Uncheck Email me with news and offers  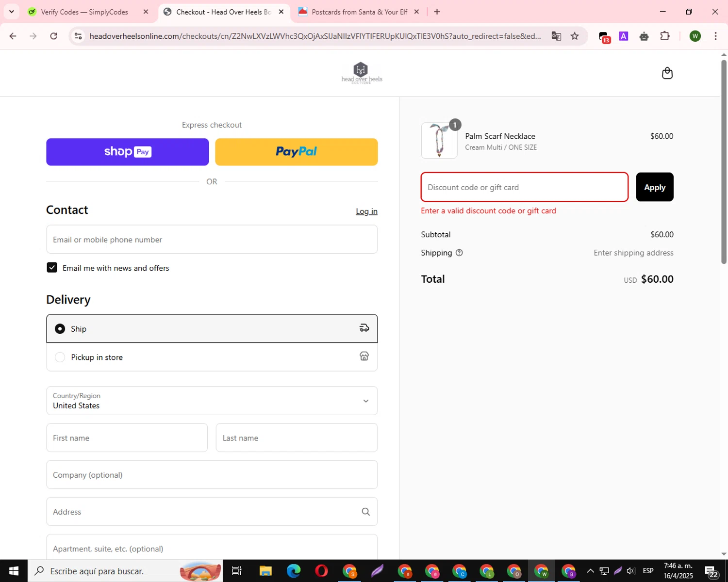point(52,268)
